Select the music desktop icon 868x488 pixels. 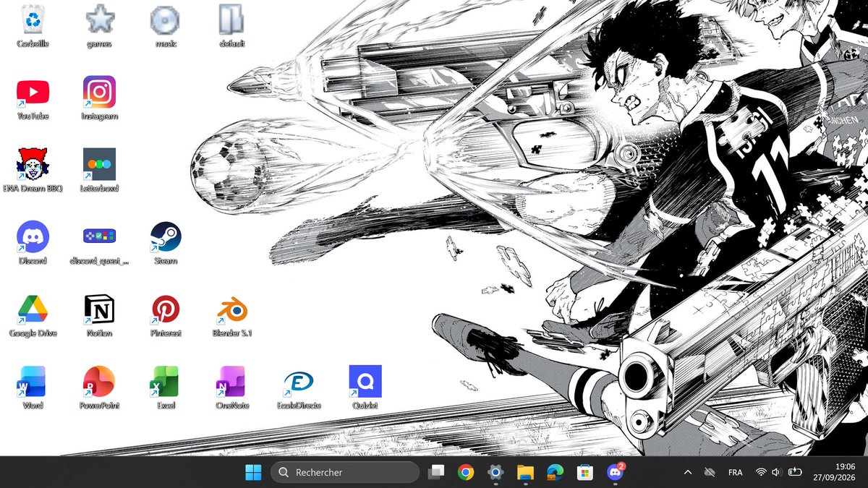point(166,25)
